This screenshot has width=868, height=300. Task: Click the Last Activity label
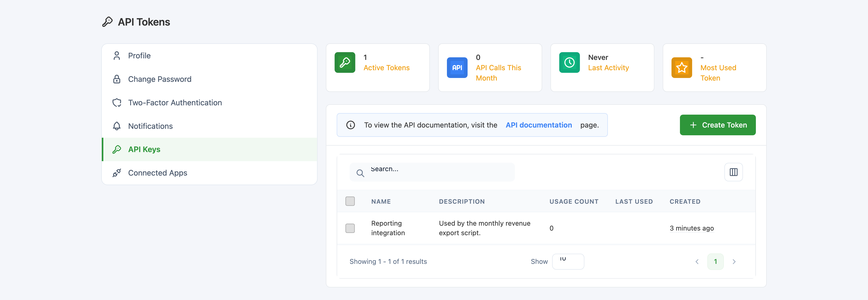608,68
